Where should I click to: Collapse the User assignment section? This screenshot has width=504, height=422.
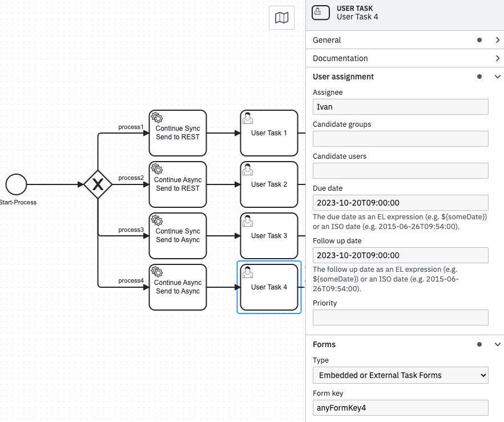coord(498,77)
